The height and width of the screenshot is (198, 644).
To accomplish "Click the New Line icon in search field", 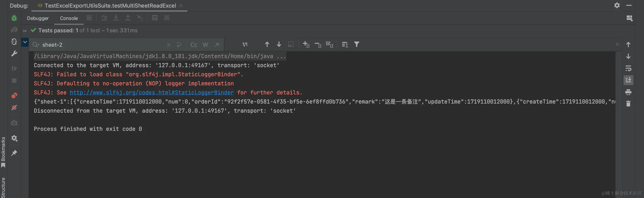I will point(179,45).
